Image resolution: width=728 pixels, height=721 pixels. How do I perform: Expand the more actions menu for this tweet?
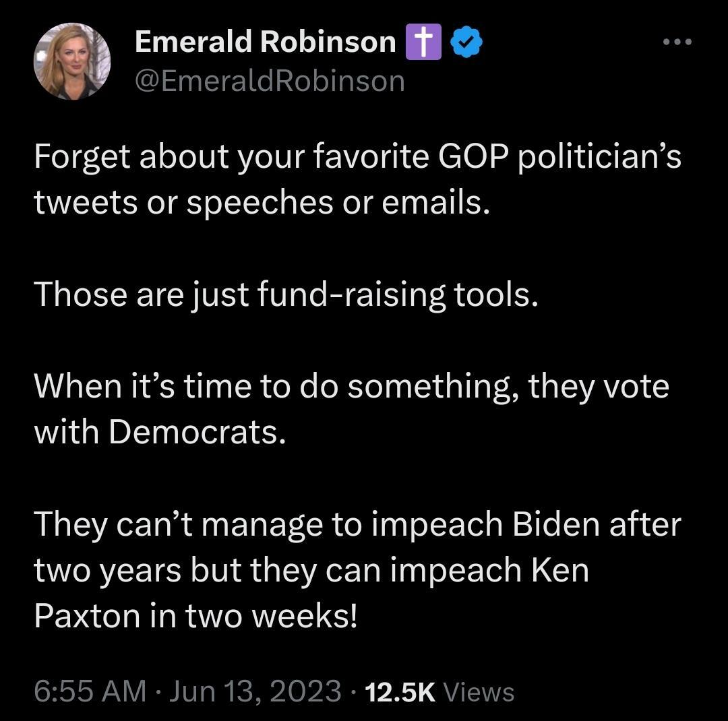(676, 40)
